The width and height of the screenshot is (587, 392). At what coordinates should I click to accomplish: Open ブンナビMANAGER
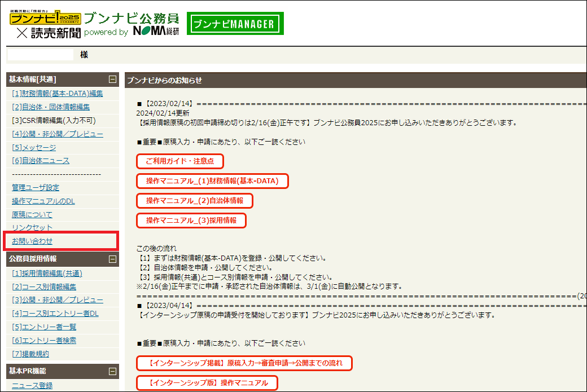pos(235,23)
